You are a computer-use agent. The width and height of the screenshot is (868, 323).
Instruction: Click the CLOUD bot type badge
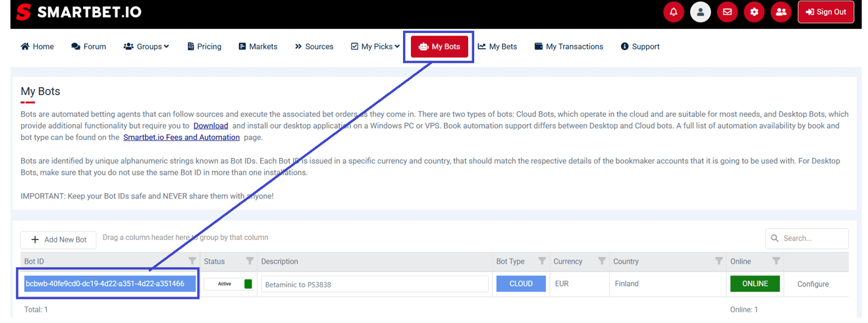521,283
